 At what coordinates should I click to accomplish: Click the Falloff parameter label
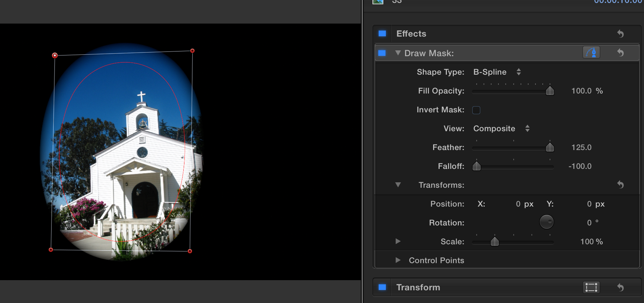[451, 166]
